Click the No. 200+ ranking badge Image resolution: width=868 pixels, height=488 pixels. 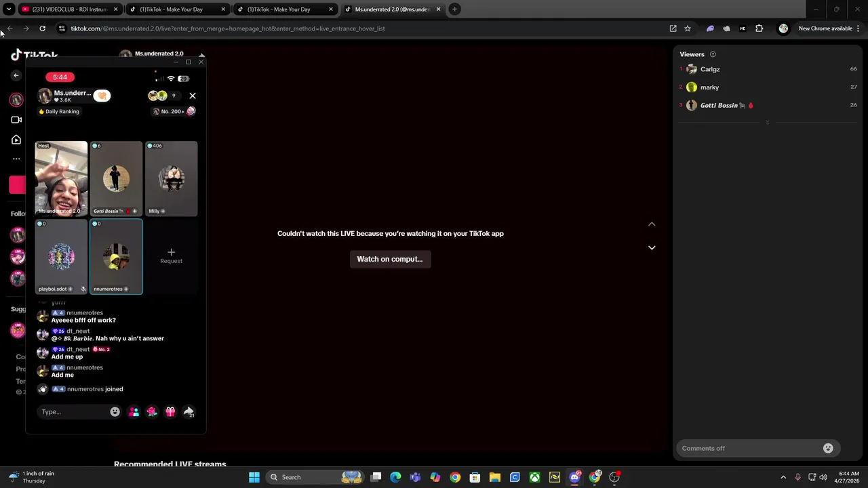pos(174,111)
